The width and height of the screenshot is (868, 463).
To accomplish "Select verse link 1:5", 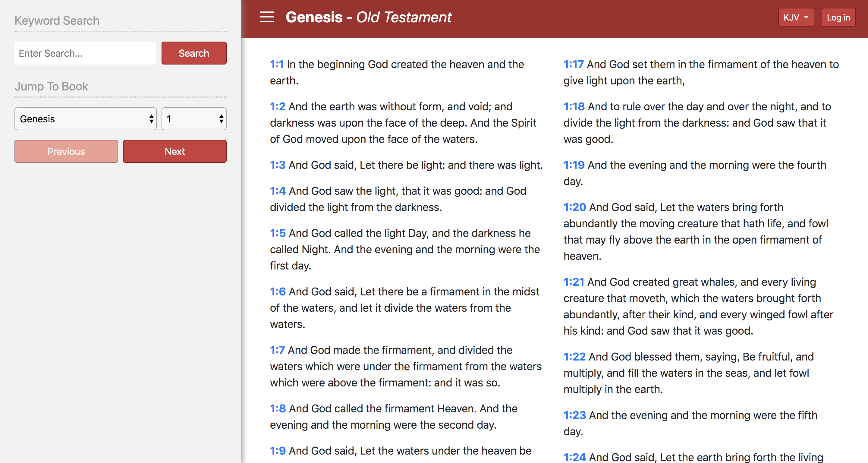I will pos(278,233).
